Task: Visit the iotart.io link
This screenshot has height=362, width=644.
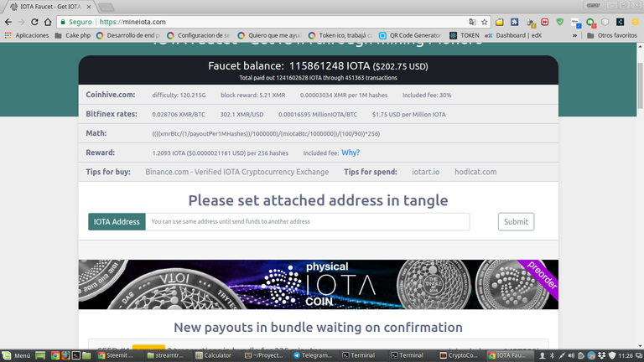Action: [425, 172]
